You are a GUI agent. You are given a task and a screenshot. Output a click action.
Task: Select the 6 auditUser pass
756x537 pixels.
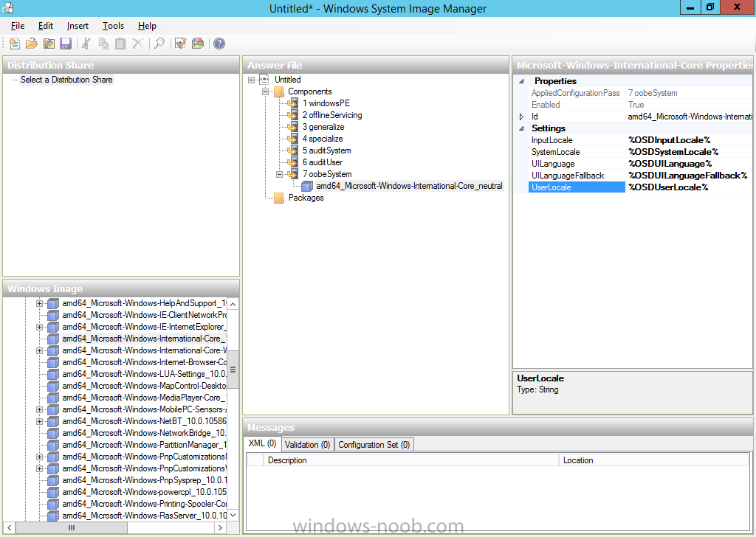tap(323, 162)
